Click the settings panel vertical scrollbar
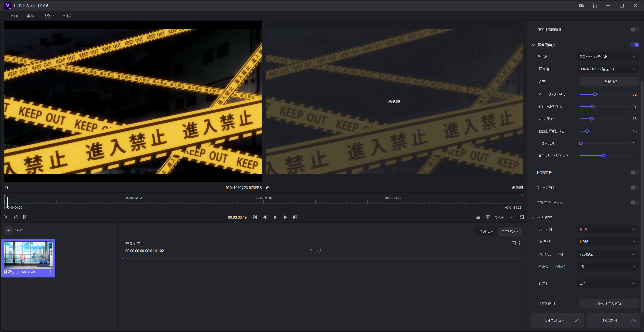The image size is (644, 332). 642,196
